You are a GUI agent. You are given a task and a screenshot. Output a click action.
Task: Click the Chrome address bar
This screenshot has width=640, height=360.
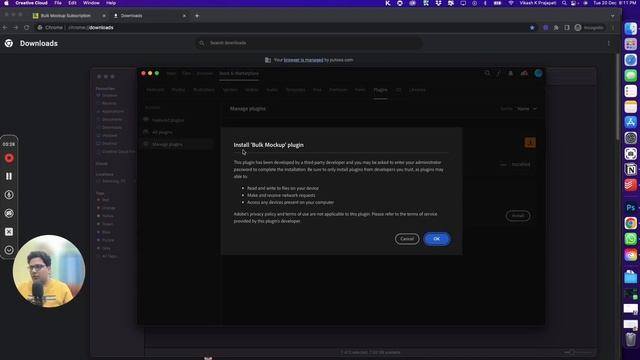282,27
